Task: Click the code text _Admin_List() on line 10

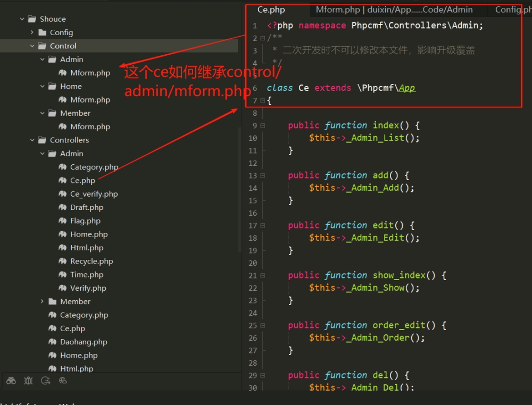Action: point(383,138)
